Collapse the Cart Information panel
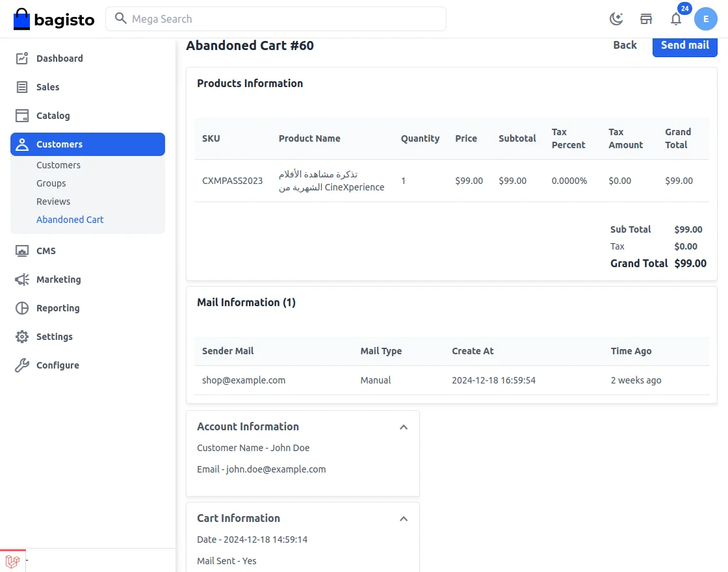The image size is (728, 572). [404, 519]
